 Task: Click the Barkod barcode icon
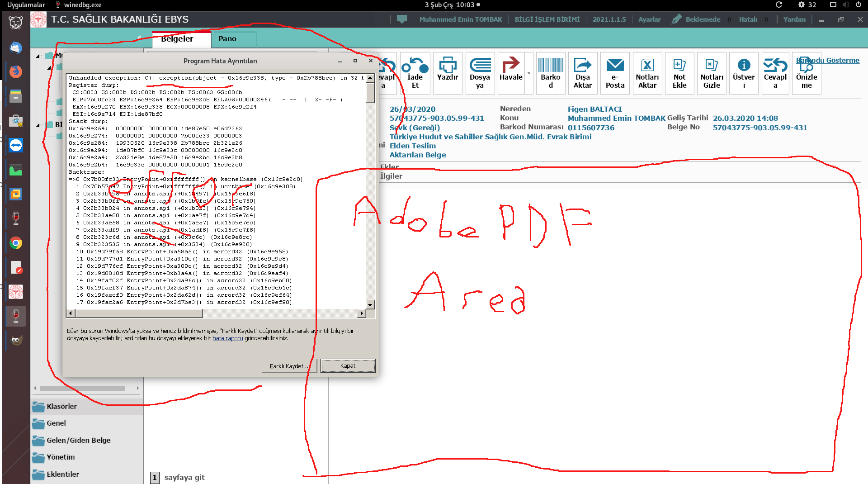pyautogui.click(x=551, y=73)
